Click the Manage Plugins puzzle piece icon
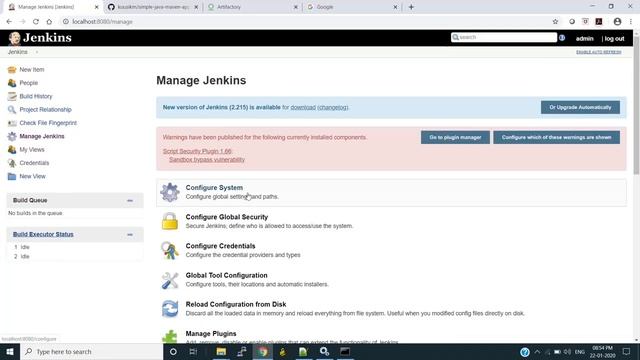Image resolution: width=640 pixels, height=360 pixels. click(170, 336)
